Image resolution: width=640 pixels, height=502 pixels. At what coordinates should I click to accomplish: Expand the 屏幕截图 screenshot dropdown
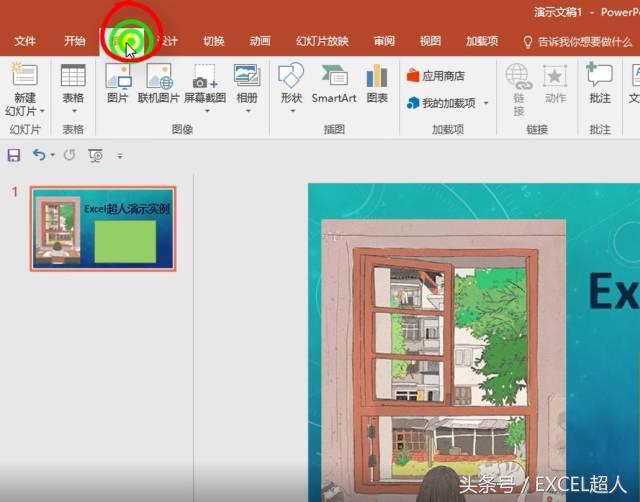click(207, 111)
